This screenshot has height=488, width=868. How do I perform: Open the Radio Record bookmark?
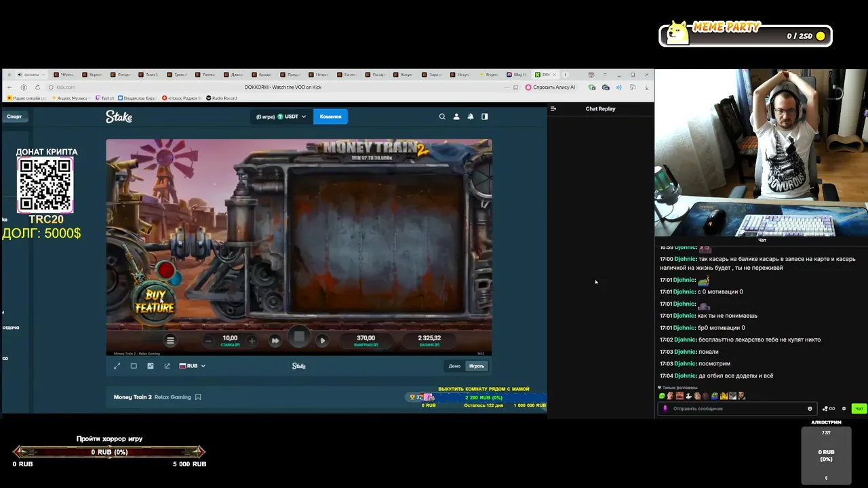pos(221,98)
